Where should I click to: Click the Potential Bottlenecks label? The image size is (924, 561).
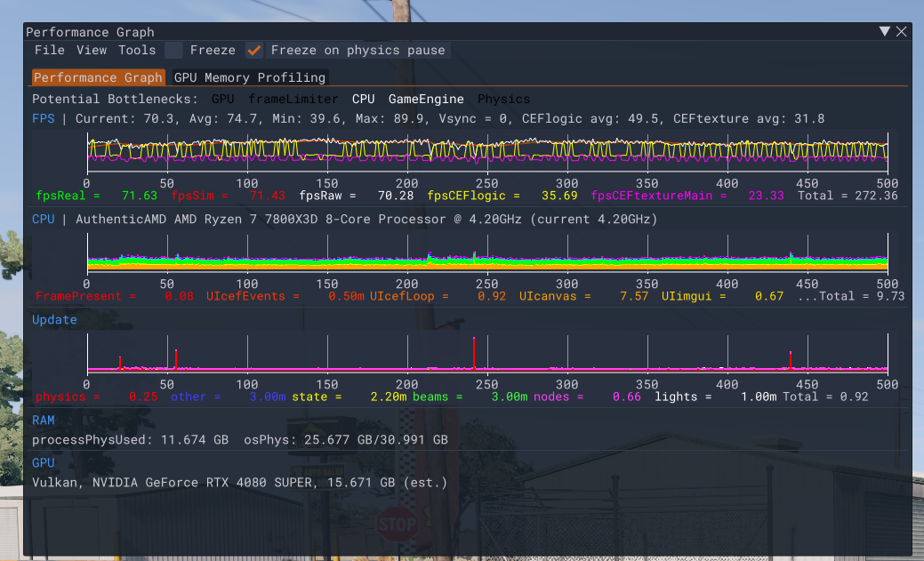click(x=115, y=99)
